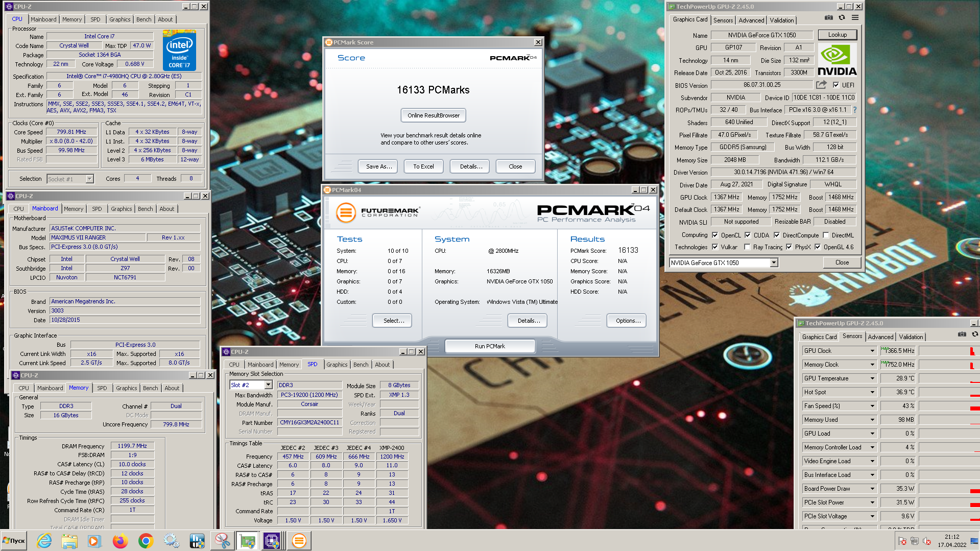980x551 pixels.
Task: Expand the GPU Clock sensor dropdown
Action: [872, 351]
